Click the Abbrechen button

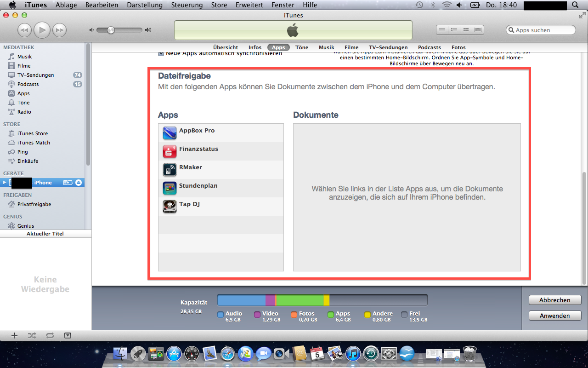(x=555, y=300)
